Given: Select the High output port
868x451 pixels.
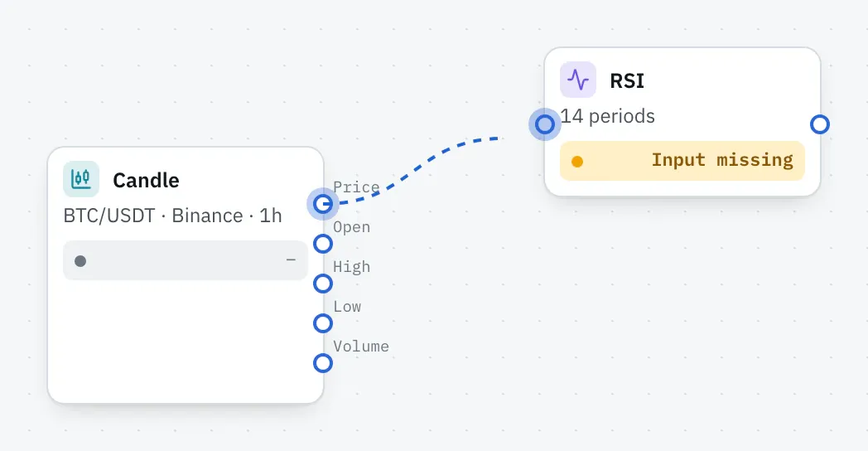Looking at the screenshot, I should (323, 284).
